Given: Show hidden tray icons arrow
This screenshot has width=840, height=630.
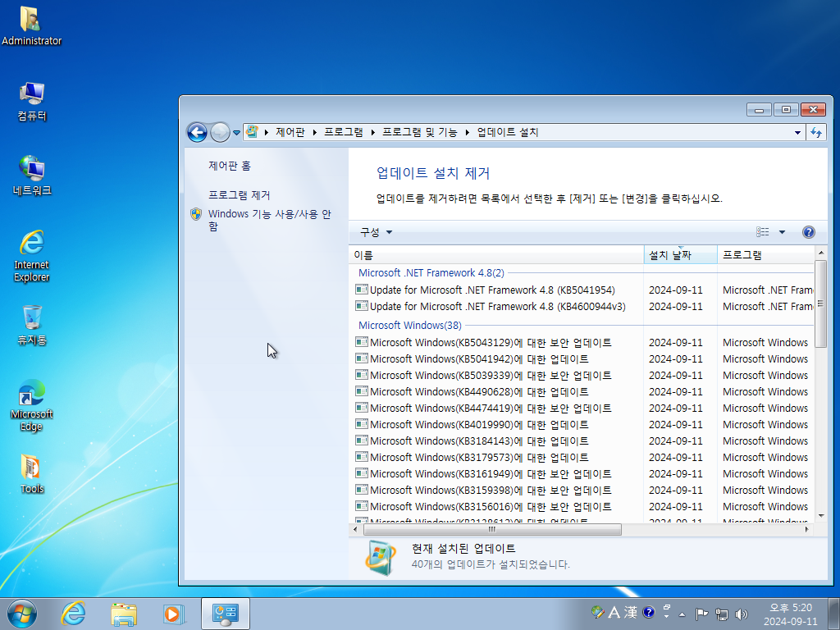Looking at the screenshot, I should click(x=682, y=614).
